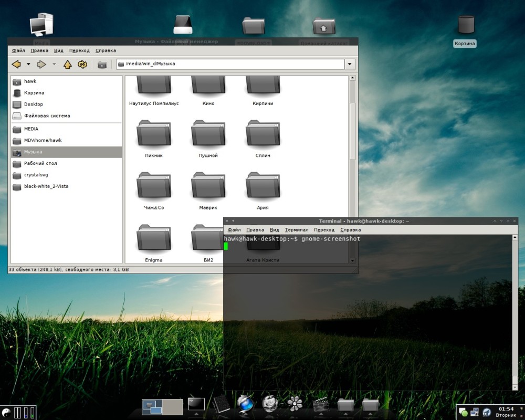Open the yin-yang applications menu
This screenshot has height=420, width=525.
6,412
